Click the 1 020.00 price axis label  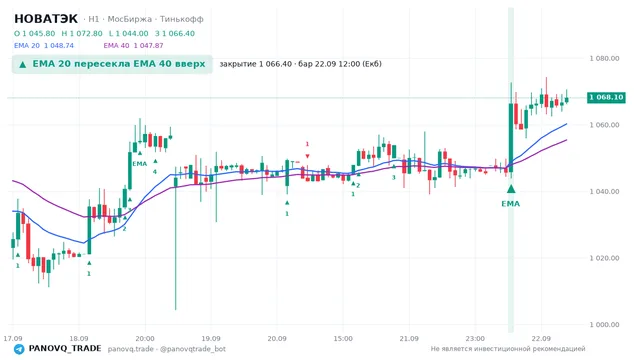pyautogui.click(x=604, y=258)
